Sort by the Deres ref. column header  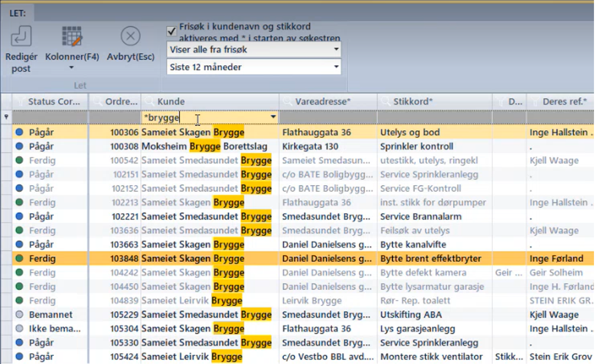click(x=564, y=102)
